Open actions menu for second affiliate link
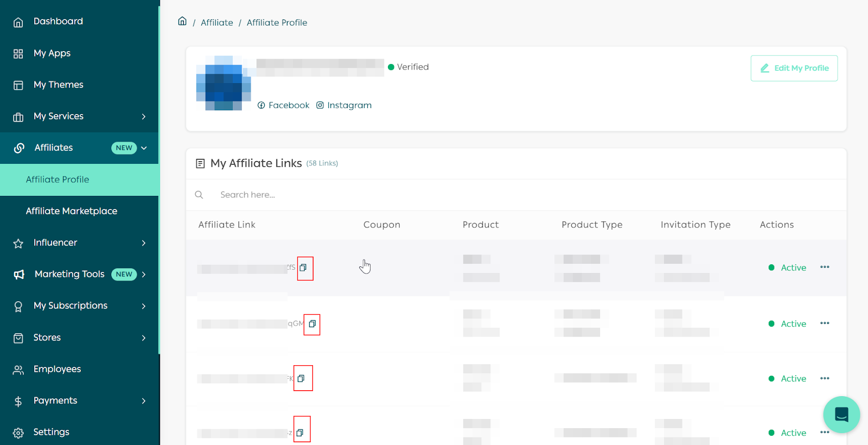The image size is (868, 445). (825, 323)
